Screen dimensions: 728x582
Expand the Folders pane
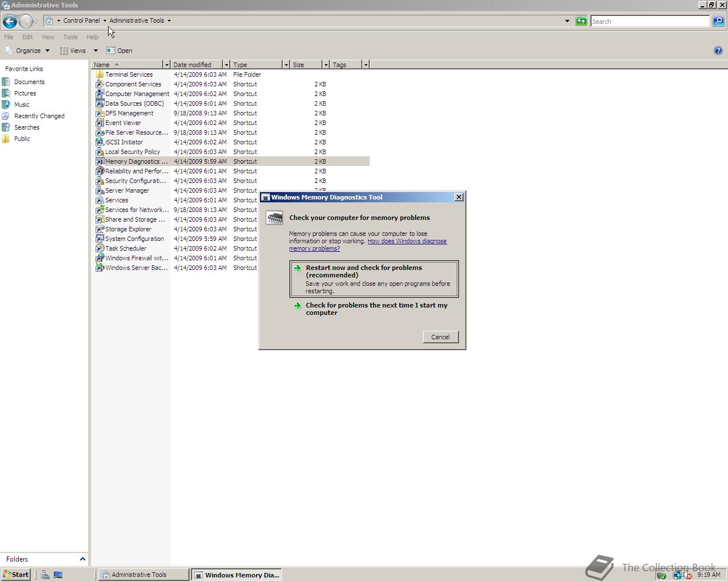pyautogui.click(x=82, y=559)
